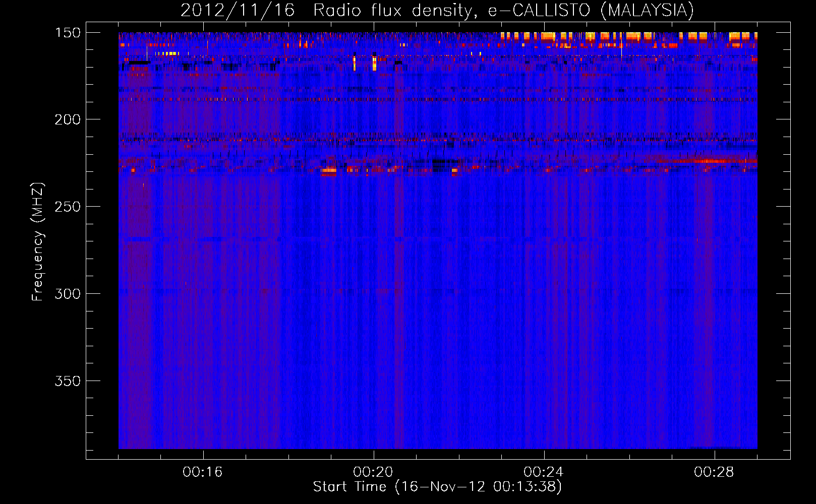Viewport: 816px width, 504px height.
Task: Click the 300 frequency tick label
Action: (68, 294)
